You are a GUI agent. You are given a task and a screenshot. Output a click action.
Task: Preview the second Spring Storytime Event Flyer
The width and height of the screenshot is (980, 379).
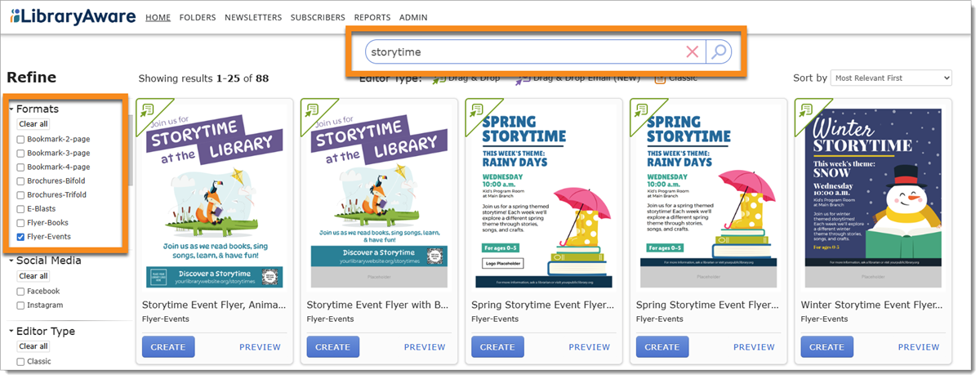click(754, 347)
